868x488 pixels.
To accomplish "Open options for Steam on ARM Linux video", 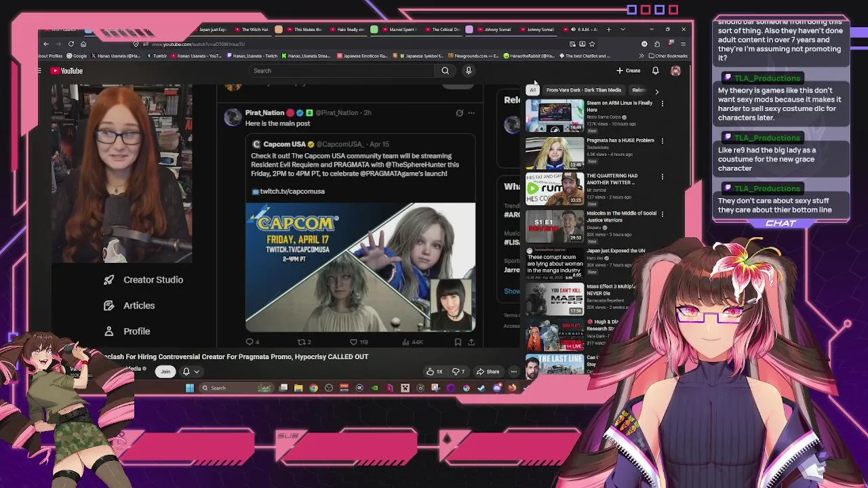I will 663,104.
